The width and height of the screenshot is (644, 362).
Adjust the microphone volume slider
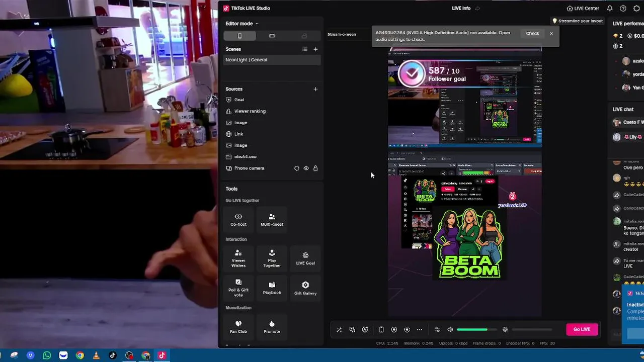click(x=531, y=330)
